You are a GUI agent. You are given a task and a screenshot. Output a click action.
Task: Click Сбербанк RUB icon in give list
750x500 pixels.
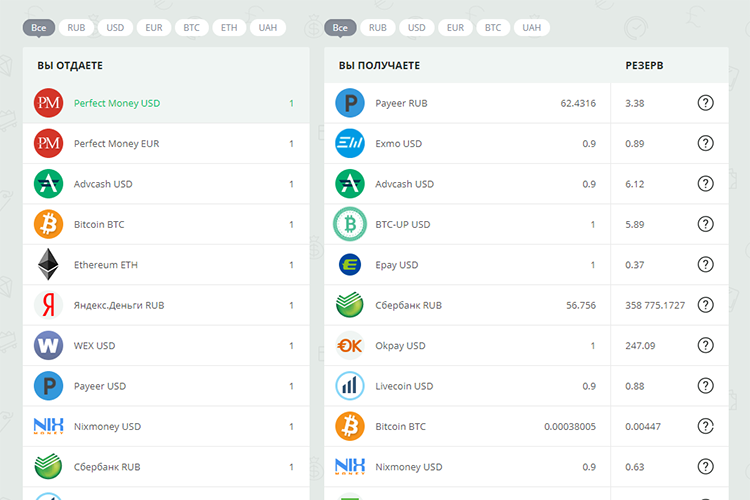point(48,467)
